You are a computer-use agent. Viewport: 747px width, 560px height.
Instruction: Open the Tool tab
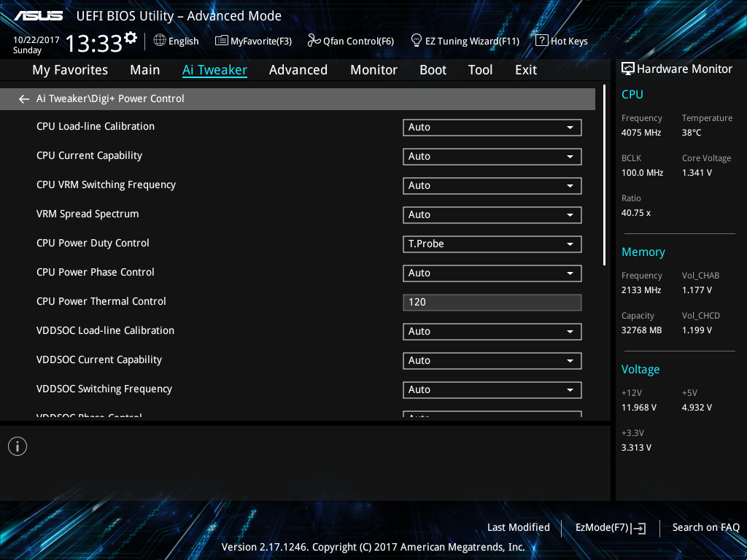480,70
